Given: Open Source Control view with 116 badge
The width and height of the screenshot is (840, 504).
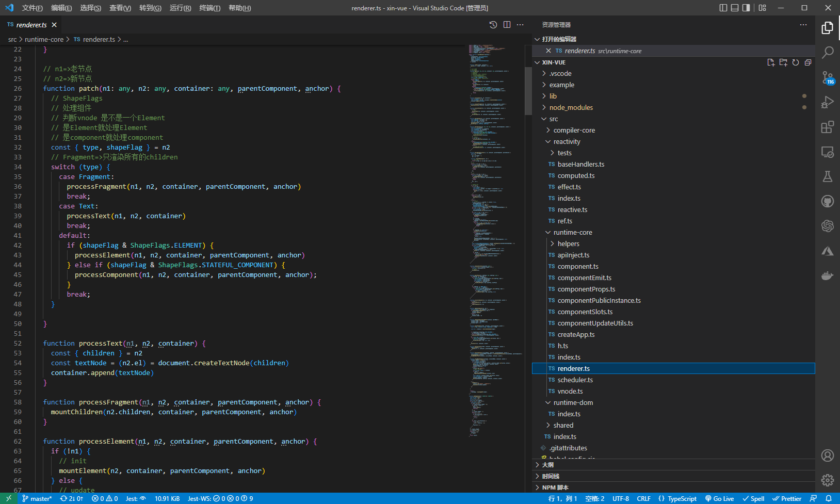Looking at the screenshot, I should (x=828, y=77).
